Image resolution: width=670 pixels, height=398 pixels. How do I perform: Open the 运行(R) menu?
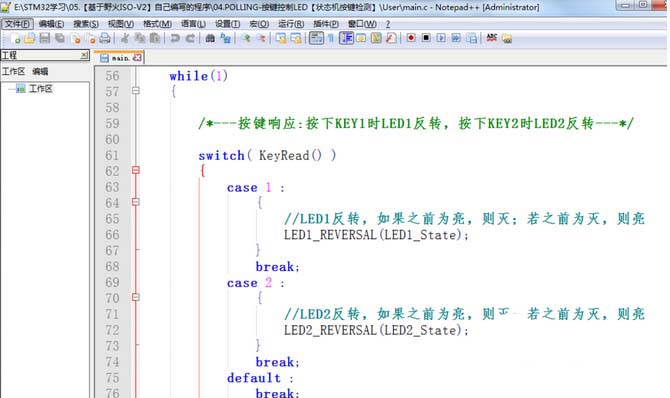tap(291, 24)
